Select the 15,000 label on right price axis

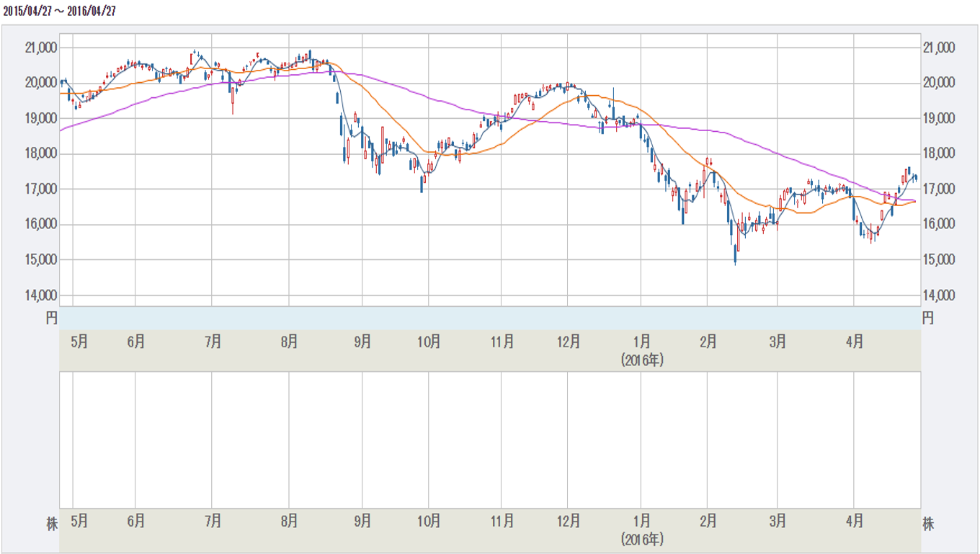(939, 259)
